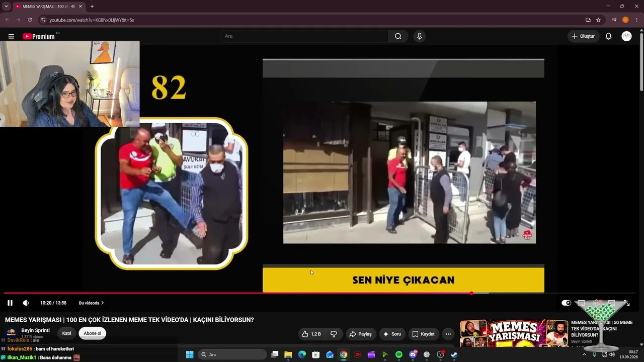Open YouTube notifications bell
Viewport: 644px width, 362px height.
click(608, 36)
